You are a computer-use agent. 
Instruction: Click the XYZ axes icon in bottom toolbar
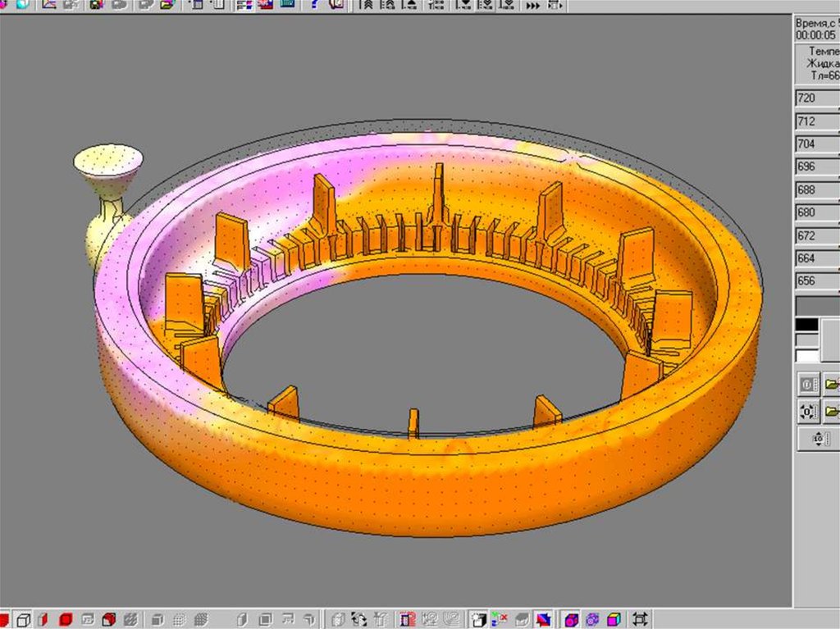(499, 619)
